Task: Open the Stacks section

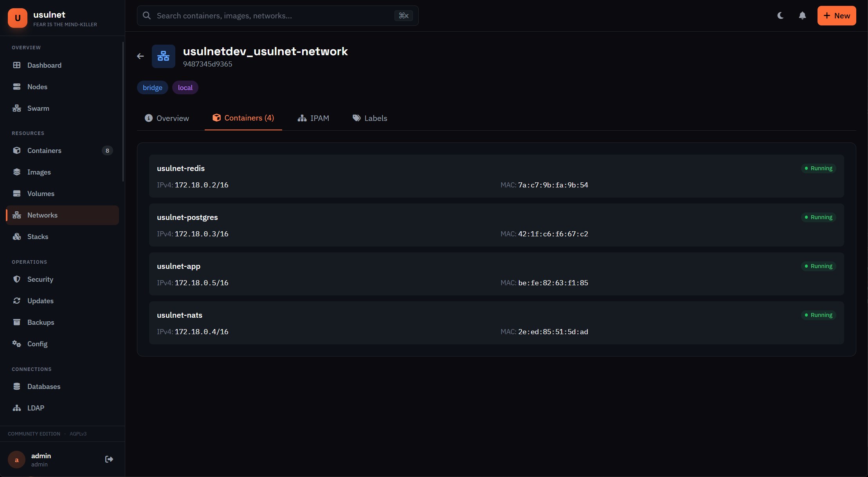Action: pos(38,236)
